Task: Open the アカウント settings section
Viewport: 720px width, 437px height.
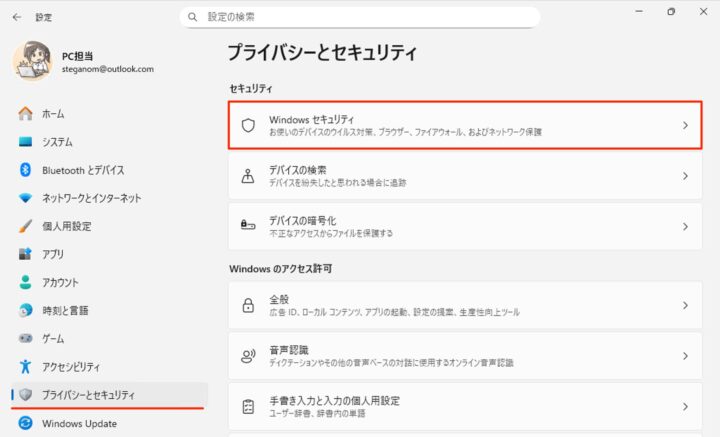Action: pos(60,282)
